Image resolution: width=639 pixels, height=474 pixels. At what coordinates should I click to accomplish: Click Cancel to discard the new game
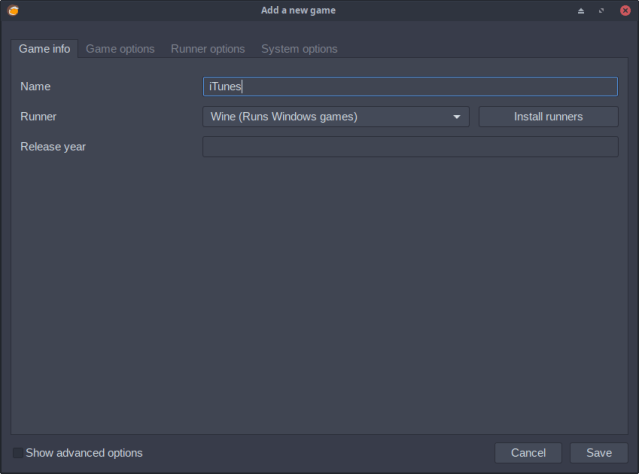(x=528, y=453)
